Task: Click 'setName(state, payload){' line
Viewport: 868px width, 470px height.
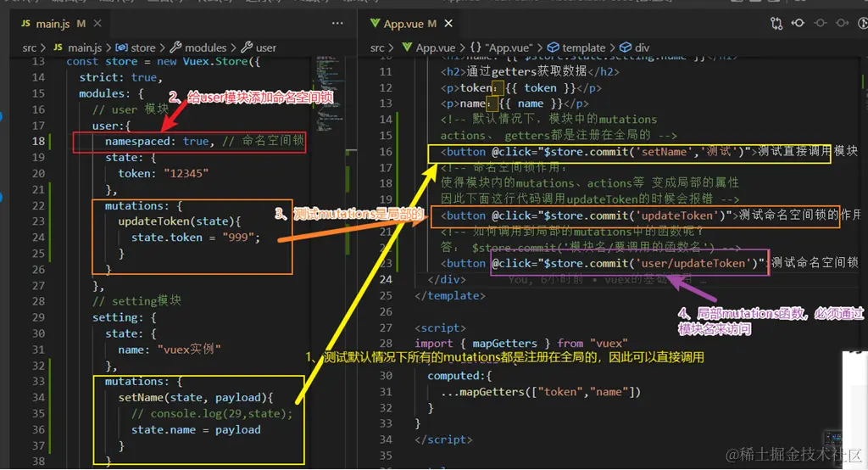Action: tap(196, 398)
